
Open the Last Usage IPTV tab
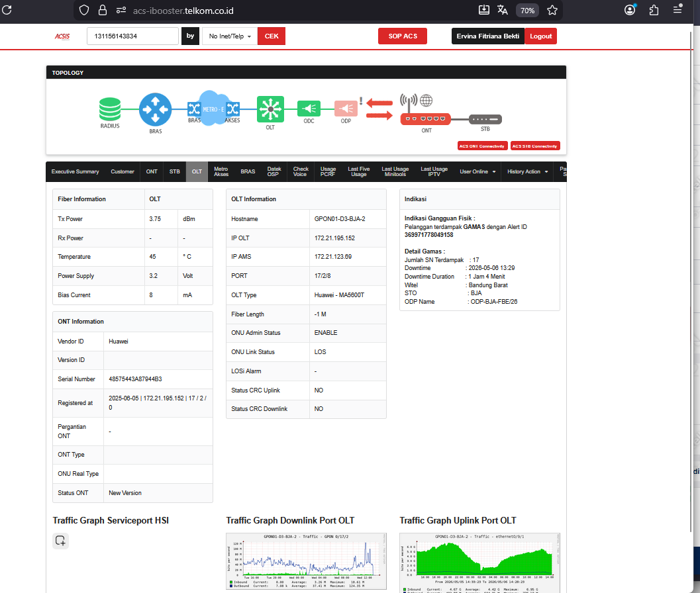pos(434,172)
